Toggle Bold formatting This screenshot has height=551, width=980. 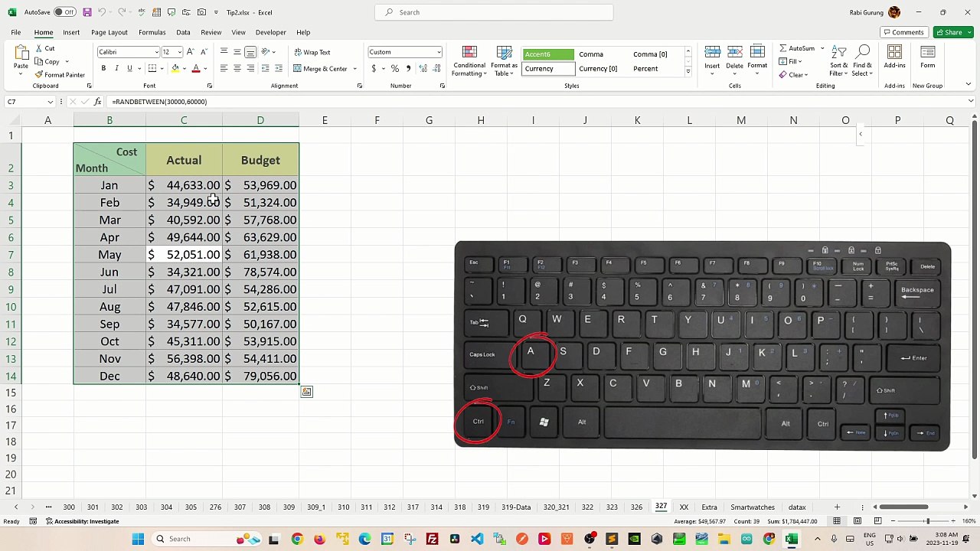103,69
